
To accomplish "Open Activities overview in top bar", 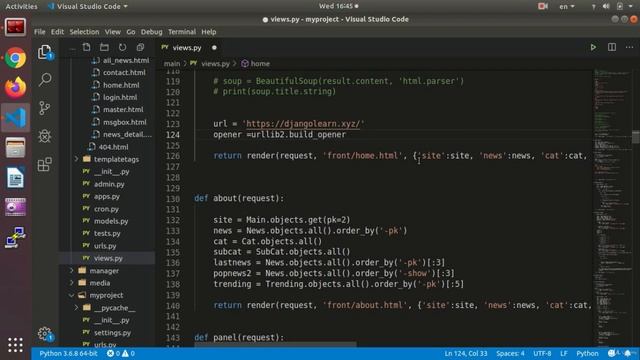I will coord(21,6).
